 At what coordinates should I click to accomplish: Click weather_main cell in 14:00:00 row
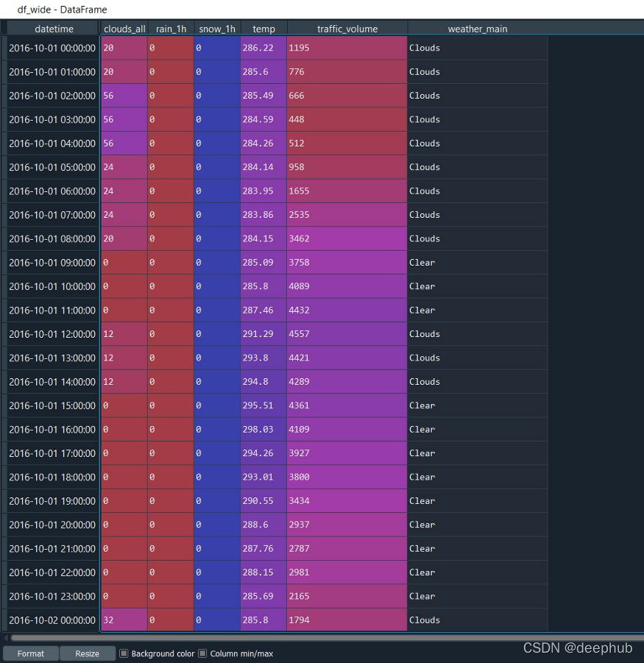pyautogui.click(x=478, y=382)
